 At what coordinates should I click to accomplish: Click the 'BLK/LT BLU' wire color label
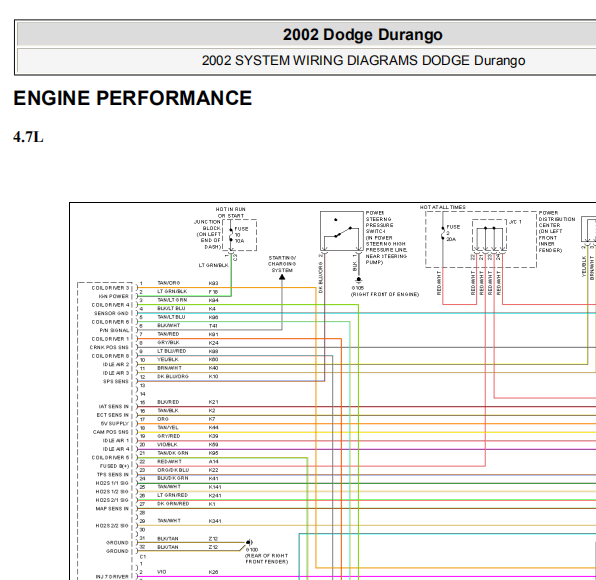pos(171,309)
